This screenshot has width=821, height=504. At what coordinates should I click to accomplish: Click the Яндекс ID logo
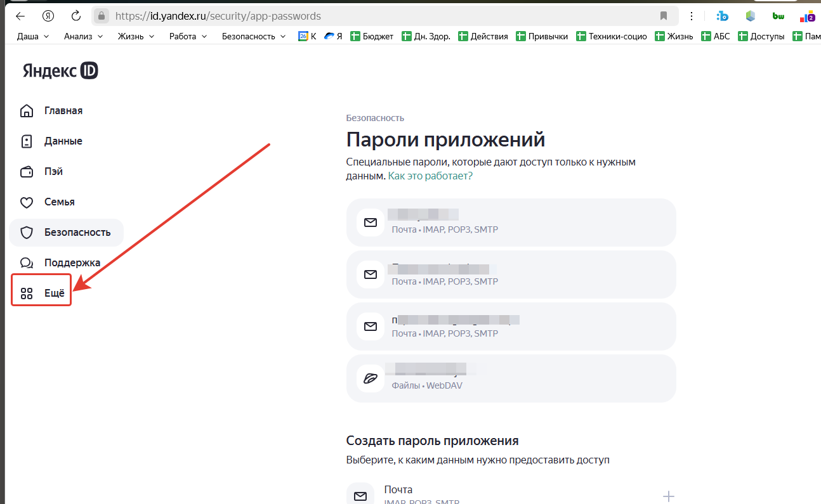point(60,71)
